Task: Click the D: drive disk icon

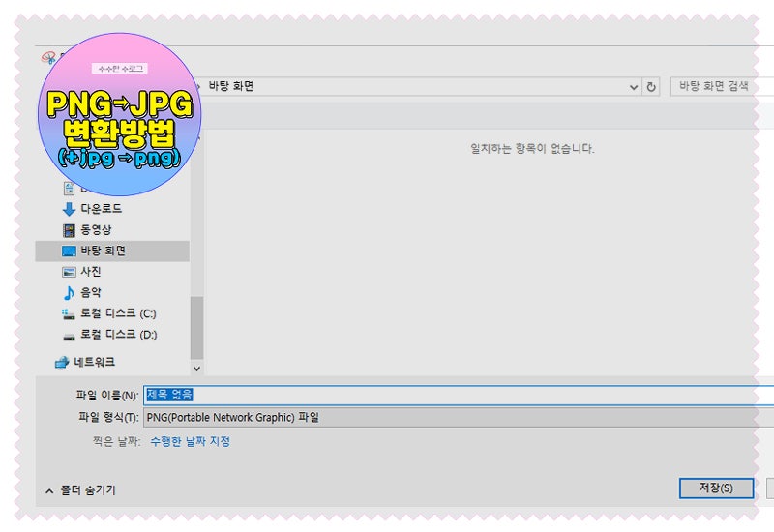Action: click(x=69, y=337)
